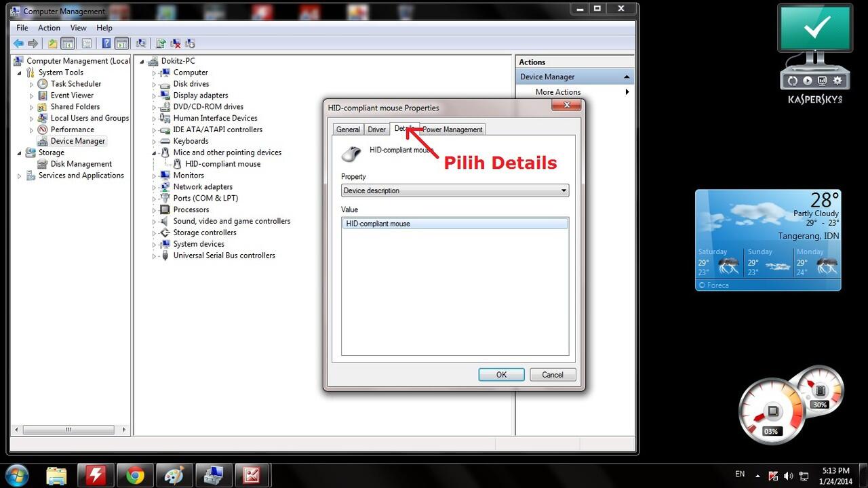This screenshot has width=868, height=488.
Task: Click the red lightning bolt taskbar icon
Action: (x=96, y=474)
